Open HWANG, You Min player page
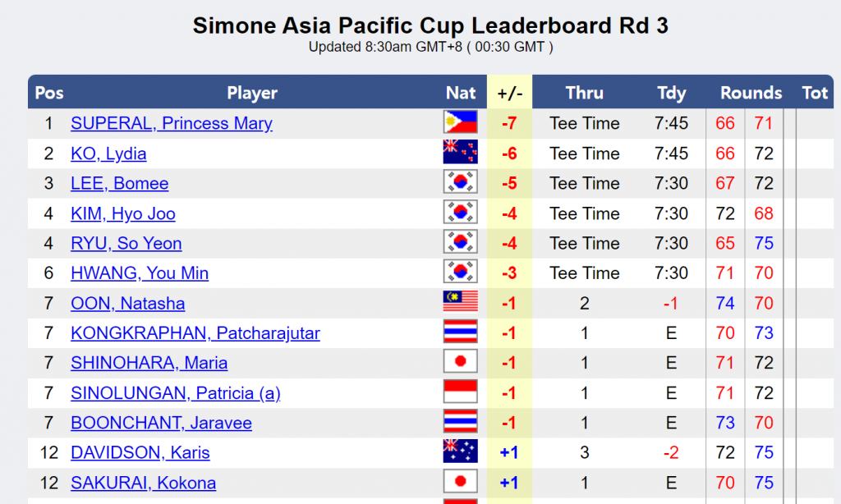 pyautogui.click(x=140, y=273)
